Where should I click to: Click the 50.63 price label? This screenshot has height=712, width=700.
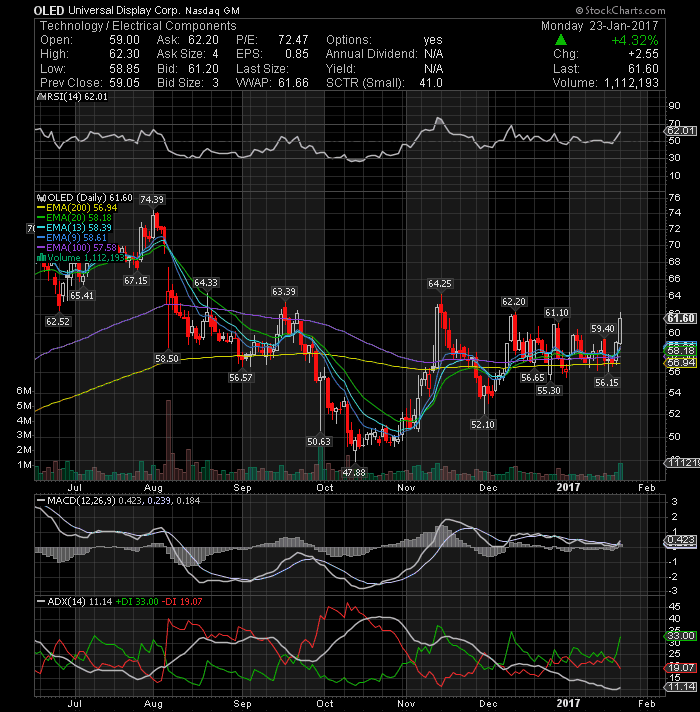tap(319, 441)
